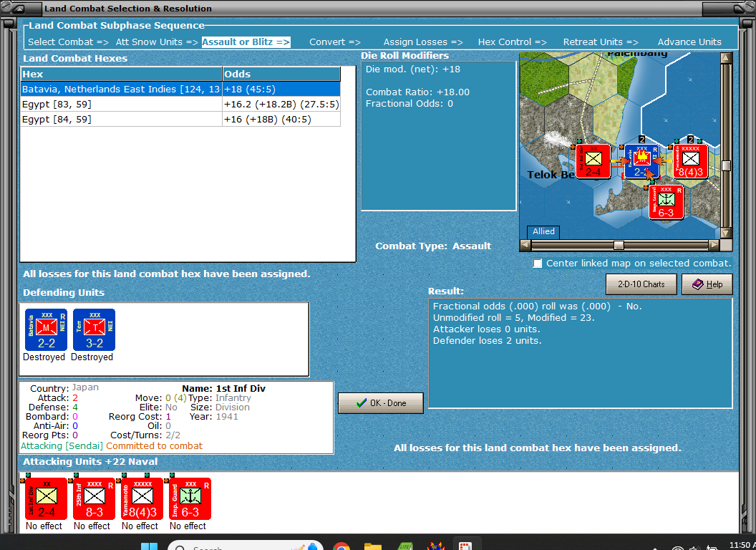Click the +16 (+18B) (40:5) odds cell
Image resolution: width=756 pixels, height=550 pixels.
click(x=281, y=119)
